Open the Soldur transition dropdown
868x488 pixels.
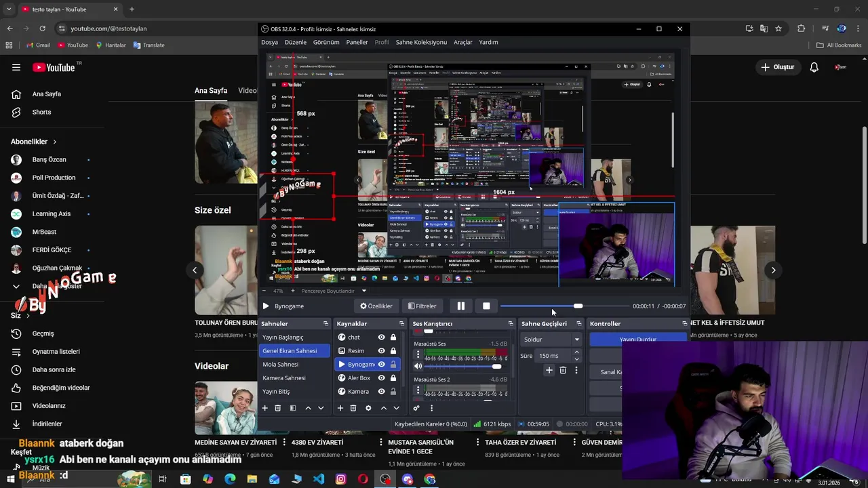(551, 339)
